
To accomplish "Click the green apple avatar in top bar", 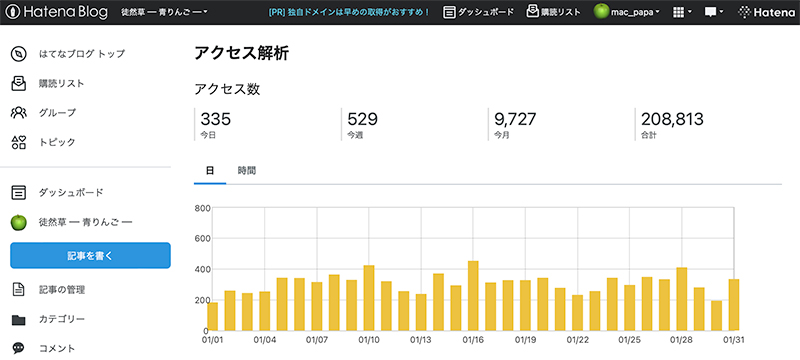I will coord(602,12).
